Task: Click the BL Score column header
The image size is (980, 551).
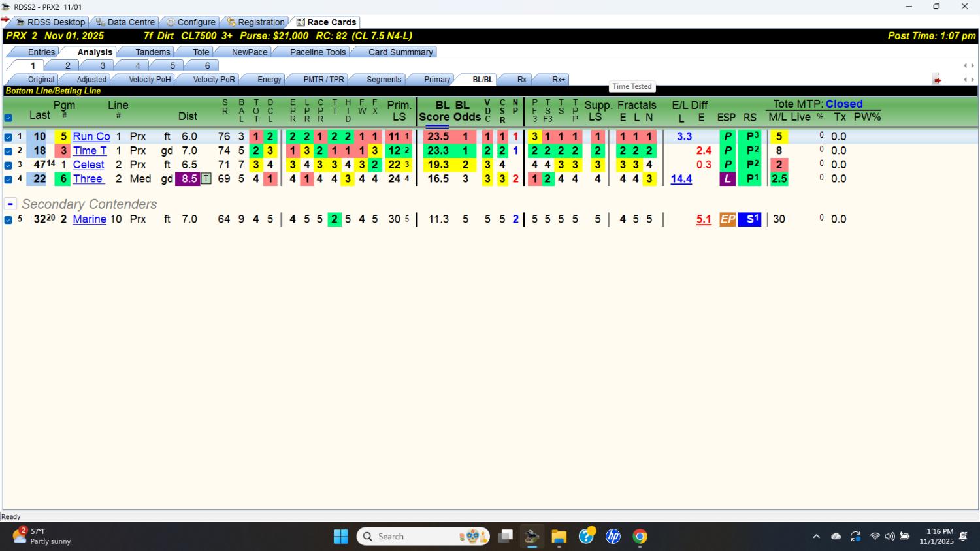Action: (434, 111)
